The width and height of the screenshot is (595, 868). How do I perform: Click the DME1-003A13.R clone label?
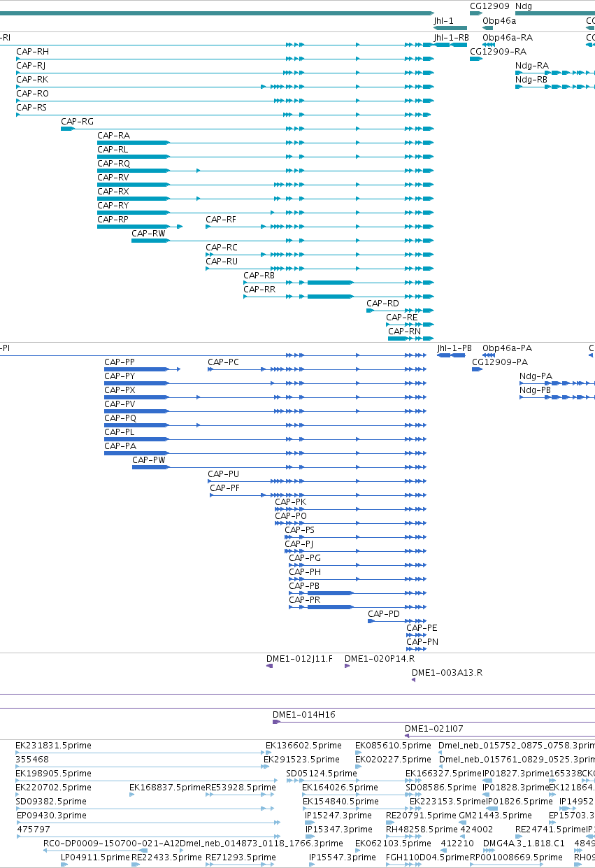coord(447,673)
